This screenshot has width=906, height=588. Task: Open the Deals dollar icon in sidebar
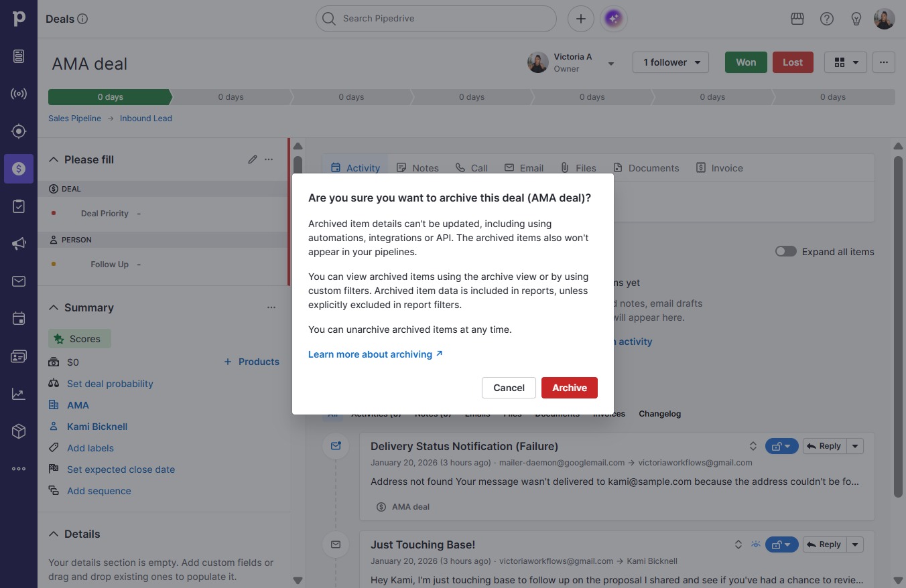pos(19,169)
